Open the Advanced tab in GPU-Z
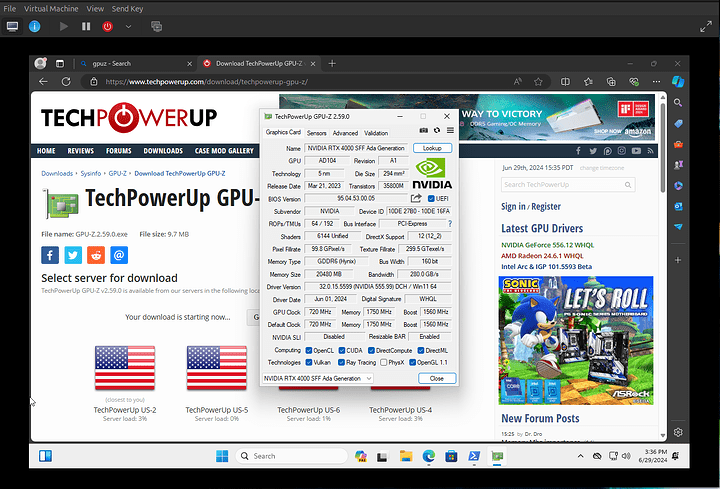 tap(345, 132)
